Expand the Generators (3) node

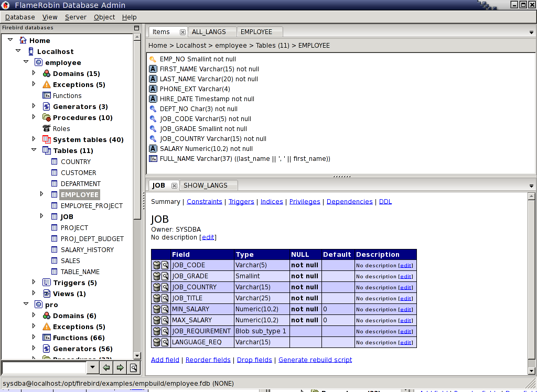coord(34,106)
